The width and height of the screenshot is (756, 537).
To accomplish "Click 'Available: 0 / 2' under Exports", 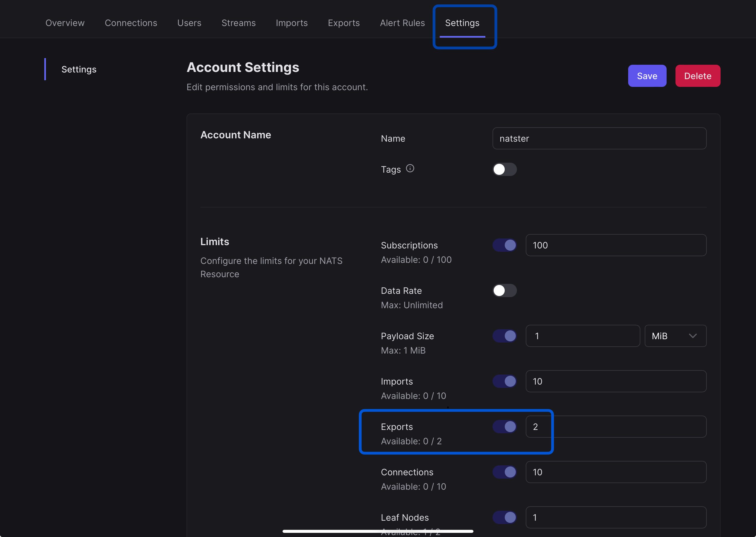I will pyautogui.click(x=411, y=441).
